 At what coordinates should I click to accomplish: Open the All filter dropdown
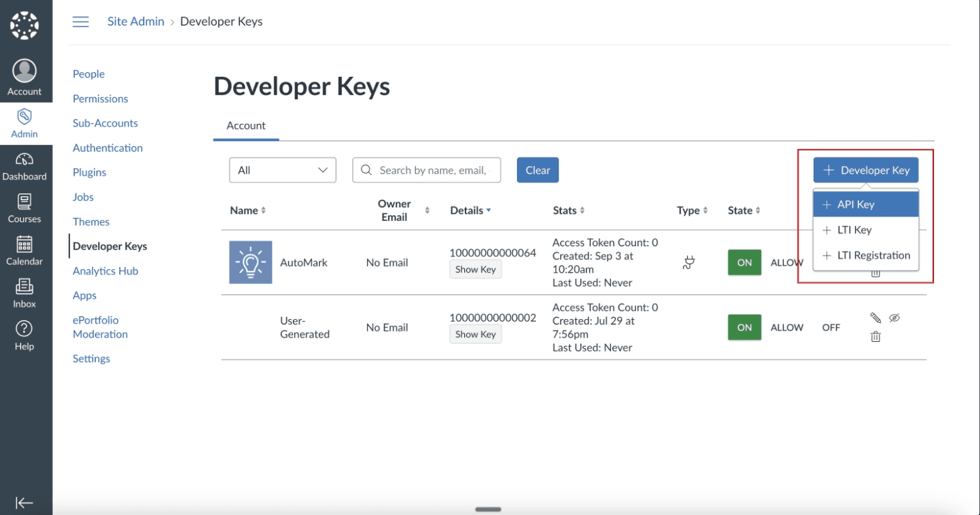pyautogui.click(x=282, y=169)
